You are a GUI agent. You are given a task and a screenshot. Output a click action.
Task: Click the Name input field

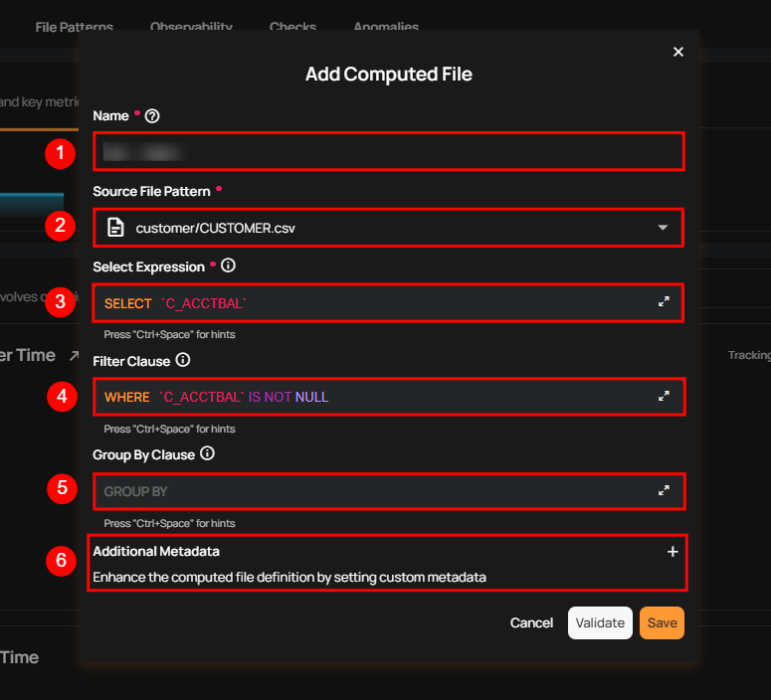click(388, 151)
